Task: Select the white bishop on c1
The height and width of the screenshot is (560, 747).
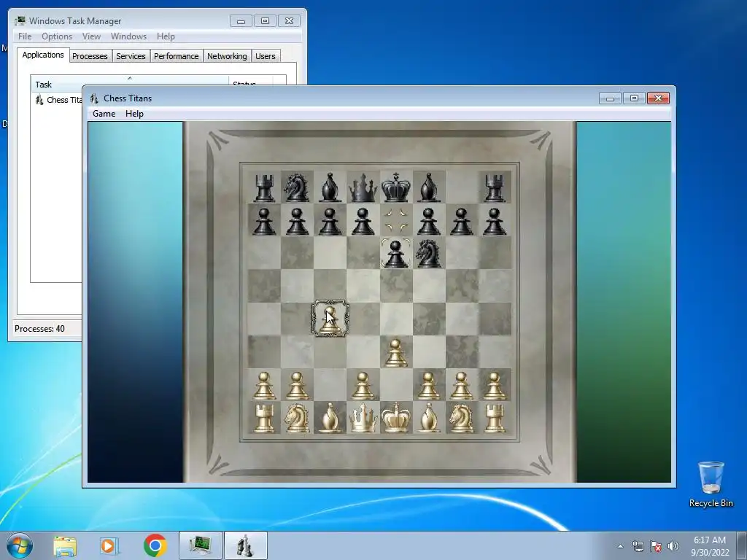Action: click(330, 418)
